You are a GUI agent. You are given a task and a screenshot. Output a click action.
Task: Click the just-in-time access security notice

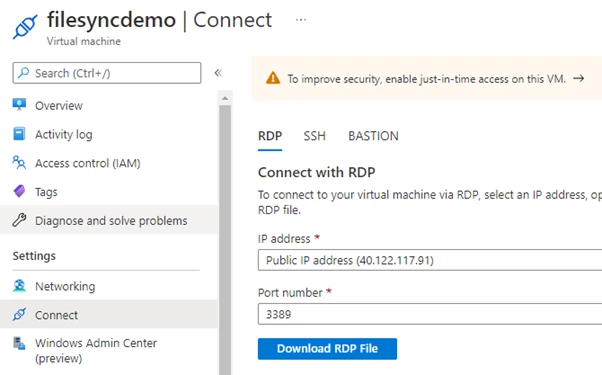(x=427, y=78)
